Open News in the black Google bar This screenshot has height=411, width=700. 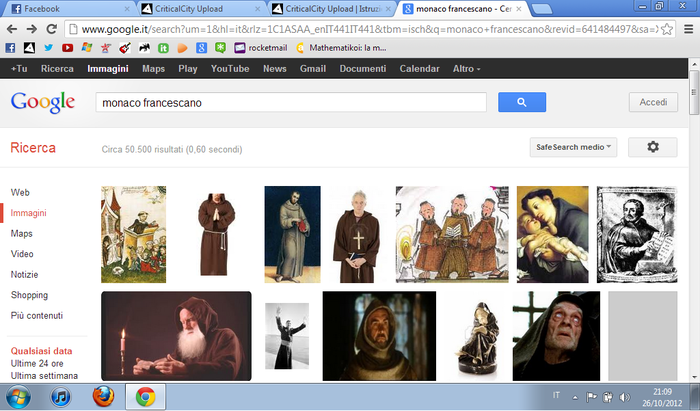click(275, 69)
